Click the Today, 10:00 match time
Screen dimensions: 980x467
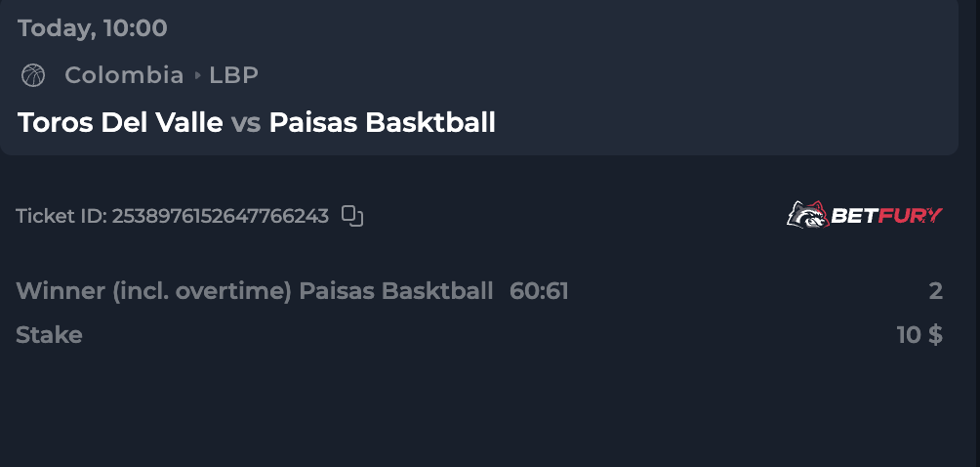93,28
